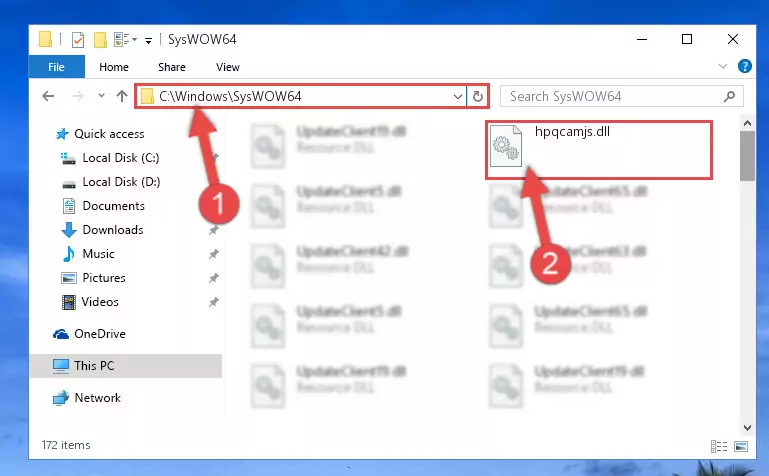This screenshot has height=476, width=769.
Task: Open Local Disk (C:) in sidebar
Action: click(x=121, y=158)
